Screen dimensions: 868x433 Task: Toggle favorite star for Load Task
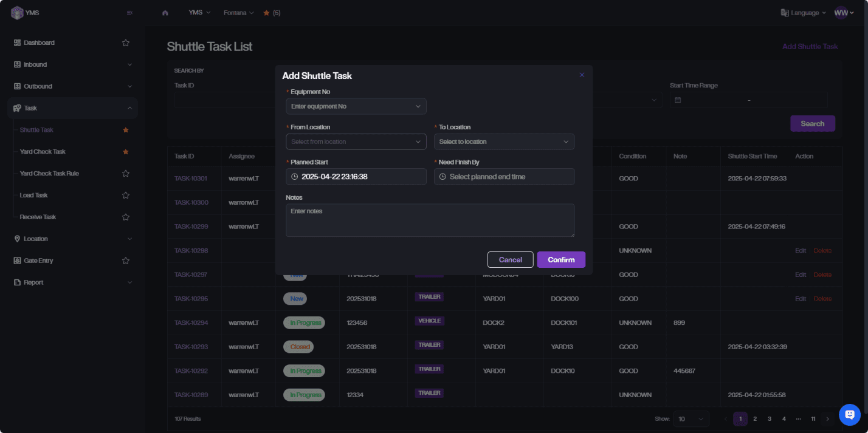coord(126,196)
